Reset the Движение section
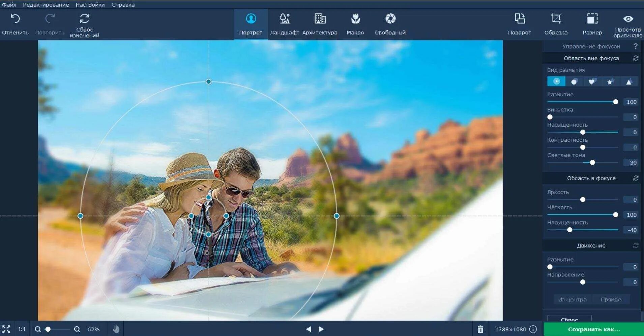 (x=636, y=245)
